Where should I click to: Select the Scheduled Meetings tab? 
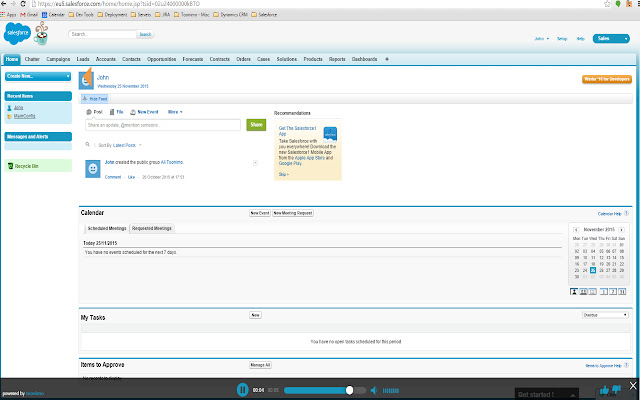pyautogui.click(x=107, y=229)
